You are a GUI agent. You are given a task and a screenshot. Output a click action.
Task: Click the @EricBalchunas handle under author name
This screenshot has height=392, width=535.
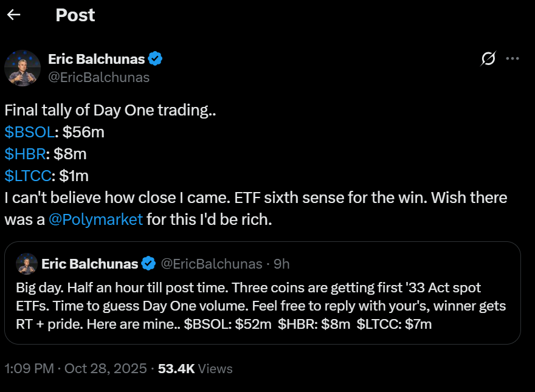pos(98,77)
